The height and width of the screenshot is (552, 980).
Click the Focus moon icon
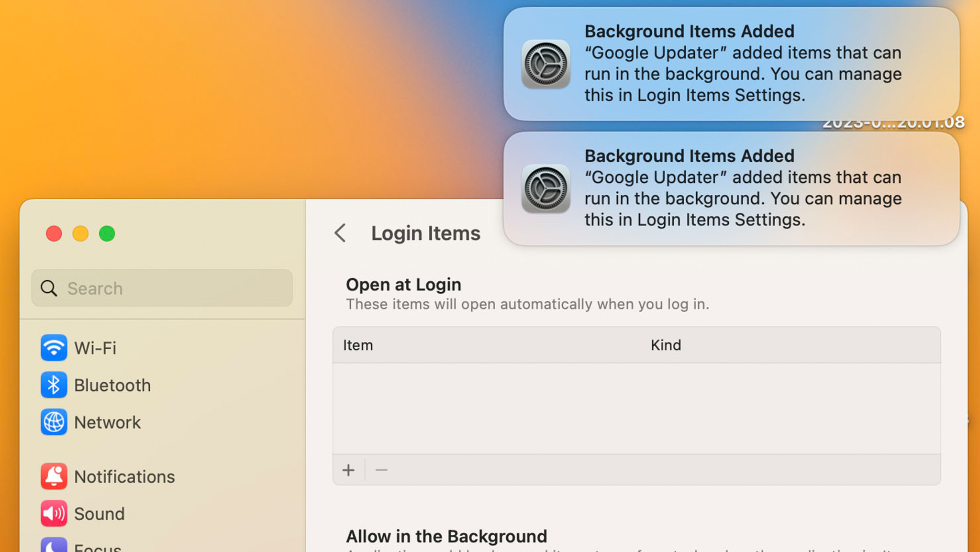point(54,546)
